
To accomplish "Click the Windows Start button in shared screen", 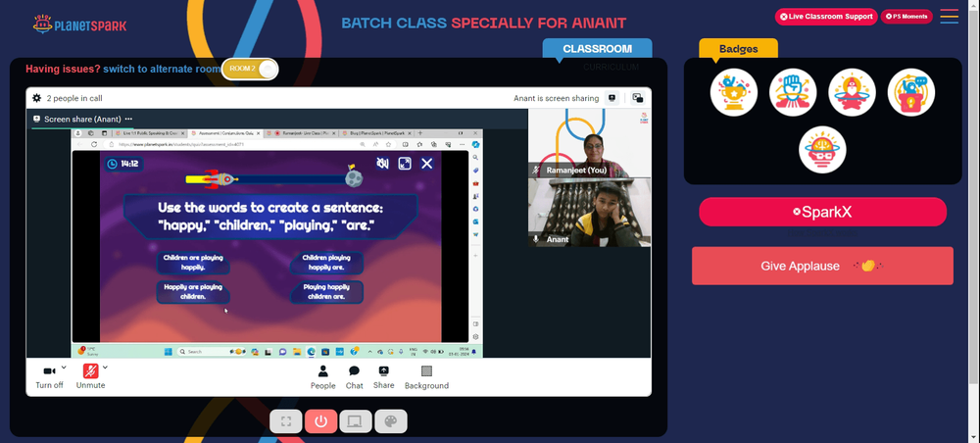I will pos(169,352).
